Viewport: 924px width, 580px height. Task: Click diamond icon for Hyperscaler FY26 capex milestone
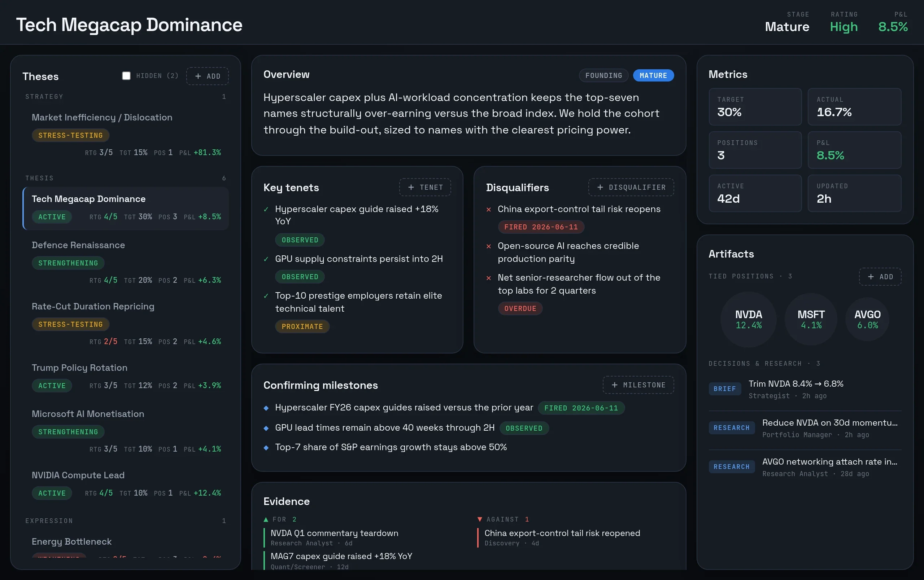coord(266,408)
